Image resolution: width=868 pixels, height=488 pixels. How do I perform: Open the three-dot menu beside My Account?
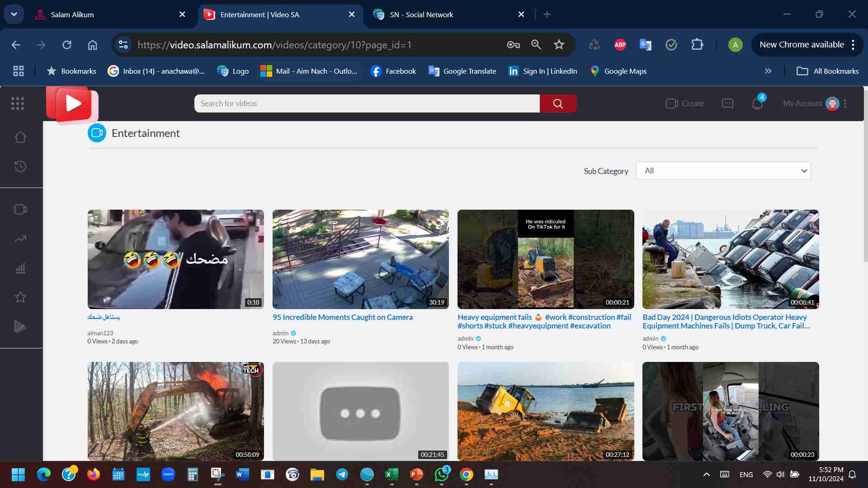pyautogui.click(x=845, y=103)
